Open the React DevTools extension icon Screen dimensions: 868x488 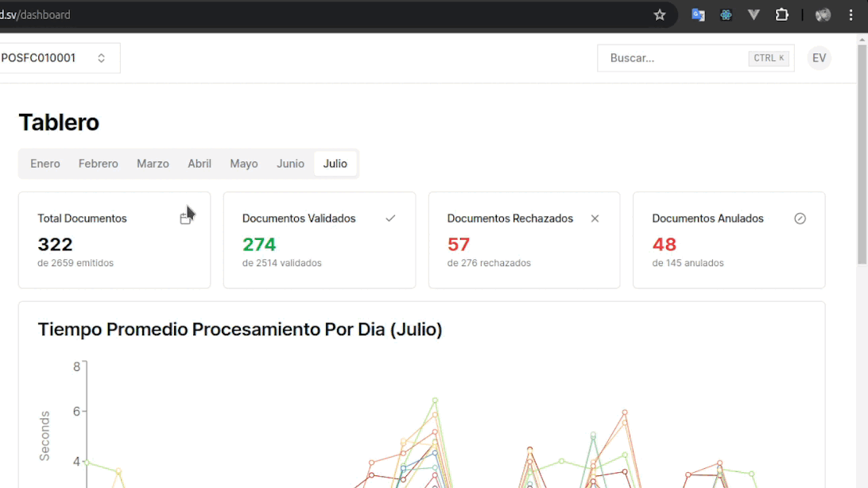click(x=725, y=14)
